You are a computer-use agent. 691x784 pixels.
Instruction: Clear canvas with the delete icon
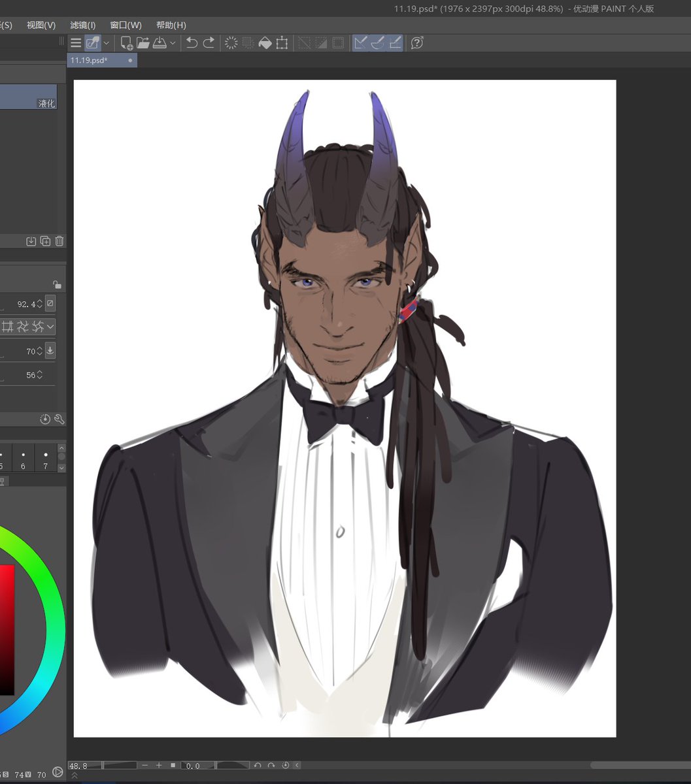pyautogui.click(x=231, y=43)
